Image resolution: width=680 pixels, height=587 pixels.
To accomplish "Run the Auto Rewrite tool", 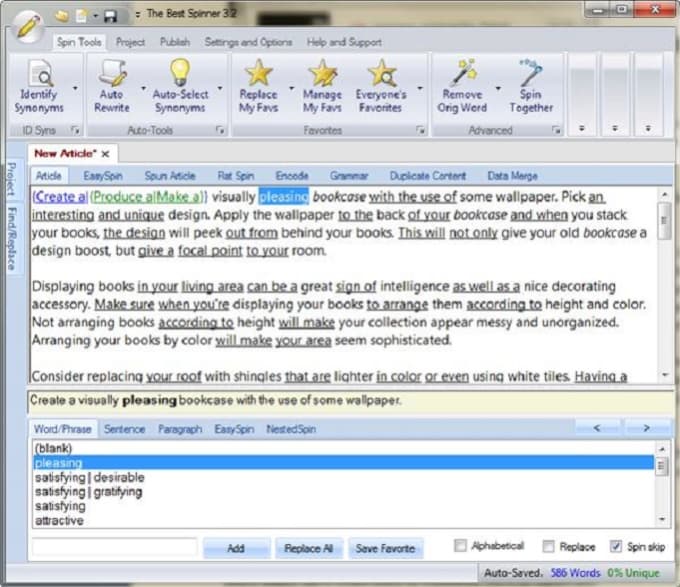I will pos(112,86).
